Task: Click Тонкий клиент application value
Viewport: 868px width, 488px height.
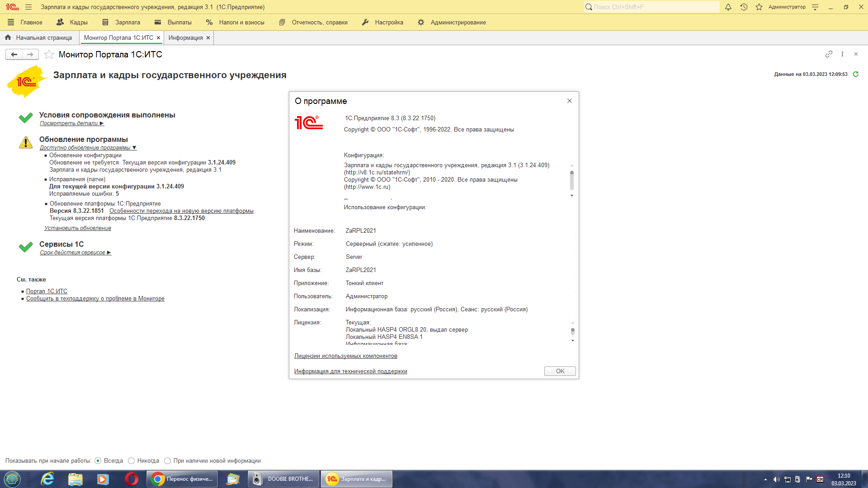Action: [364, 283]
